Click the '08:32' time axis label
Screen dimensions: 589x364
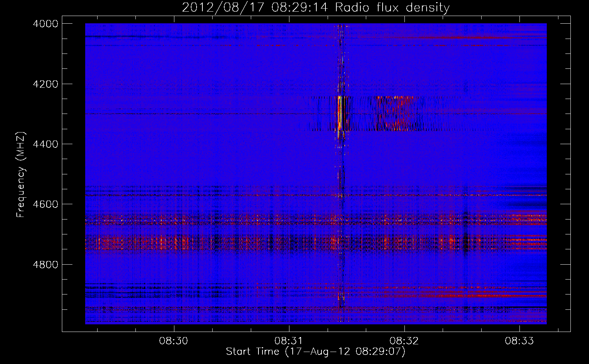pos(404,341)
